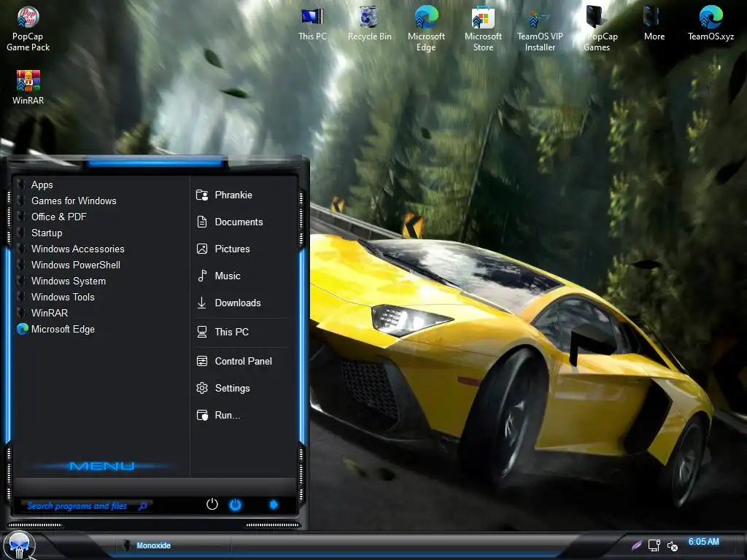Image resolution: width=747 pixels, height=560 pixels.
Task: Select the TeamOS VIP Installer icon
Action: 540,28
